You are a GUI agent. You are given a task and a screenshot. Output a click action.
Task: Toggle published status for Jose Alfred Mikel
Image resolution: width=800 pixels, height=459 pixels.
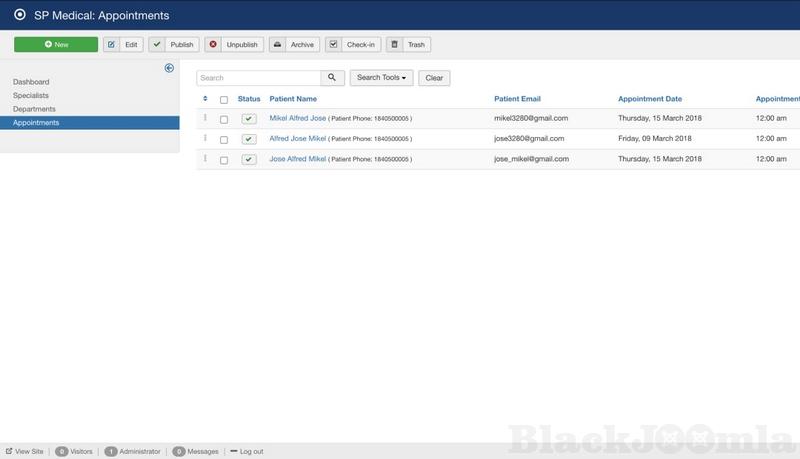[249, 160]
